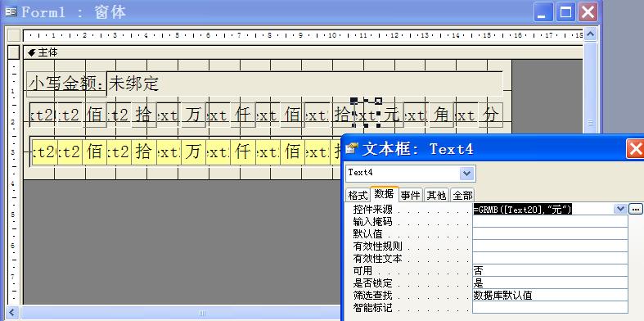Switch to the 格式 tab
The image size is (644, 321).
[x=358, y=195]
